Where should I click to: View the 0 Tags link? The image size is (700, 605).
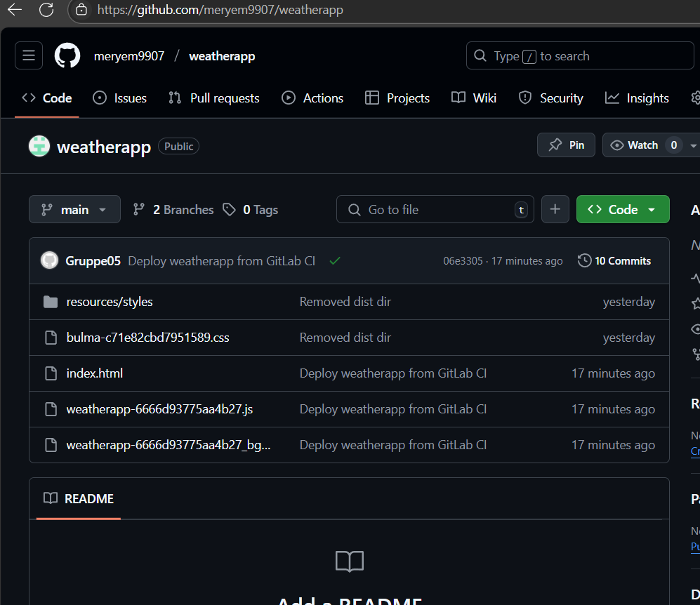[x=251, y=209]
